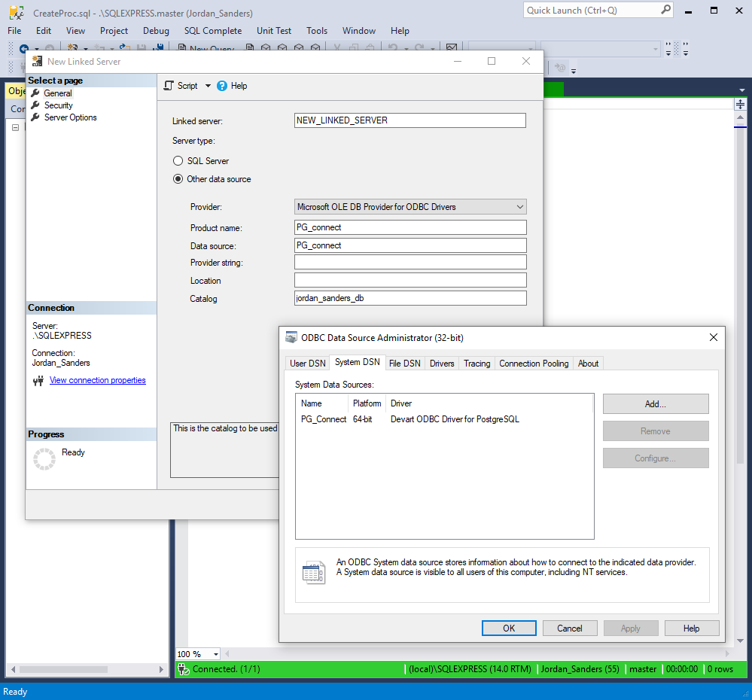The height and width of the screenshot is (700, 752).
Task: Open the 100 % zoom dropdown
Action: [x=216, y=654]
